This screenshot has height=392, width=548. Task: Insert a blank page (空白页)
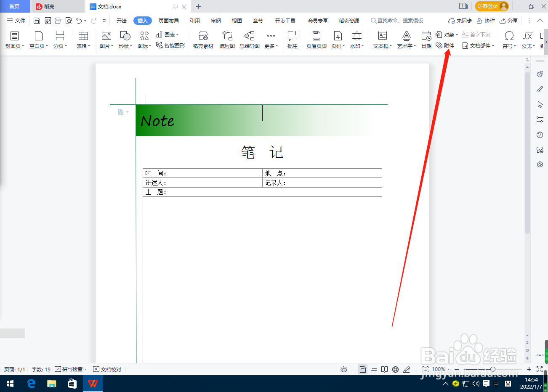point(39,40)
